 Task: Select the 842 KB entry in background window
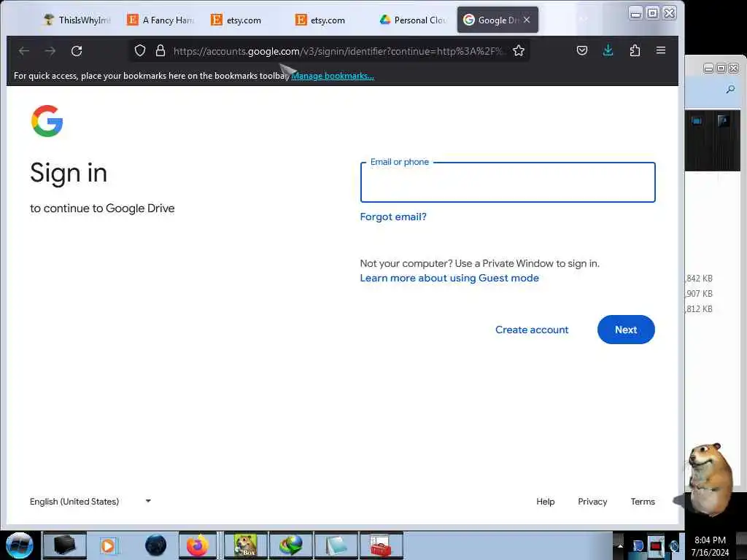(700, 278)
